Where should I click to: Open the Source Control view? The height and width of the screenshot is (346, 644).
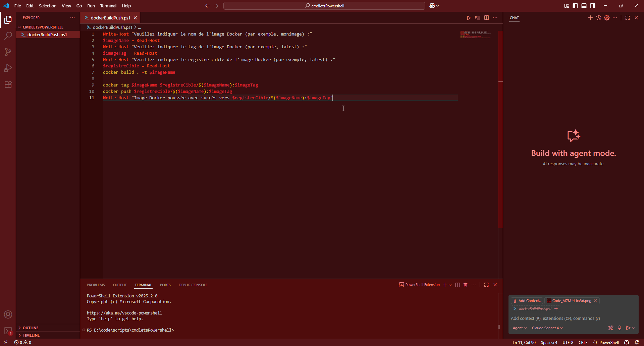tap(8, 52)
